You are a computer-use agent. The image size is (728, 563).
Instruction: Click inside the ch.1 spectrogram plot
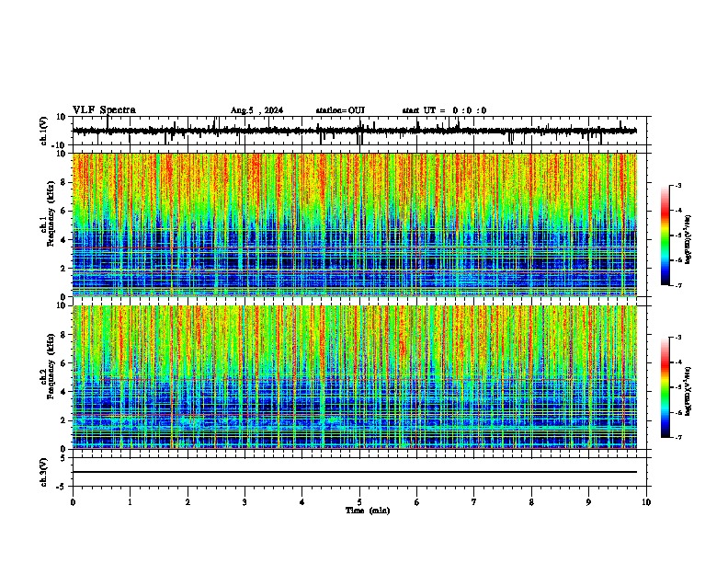[x=354, y=224]
